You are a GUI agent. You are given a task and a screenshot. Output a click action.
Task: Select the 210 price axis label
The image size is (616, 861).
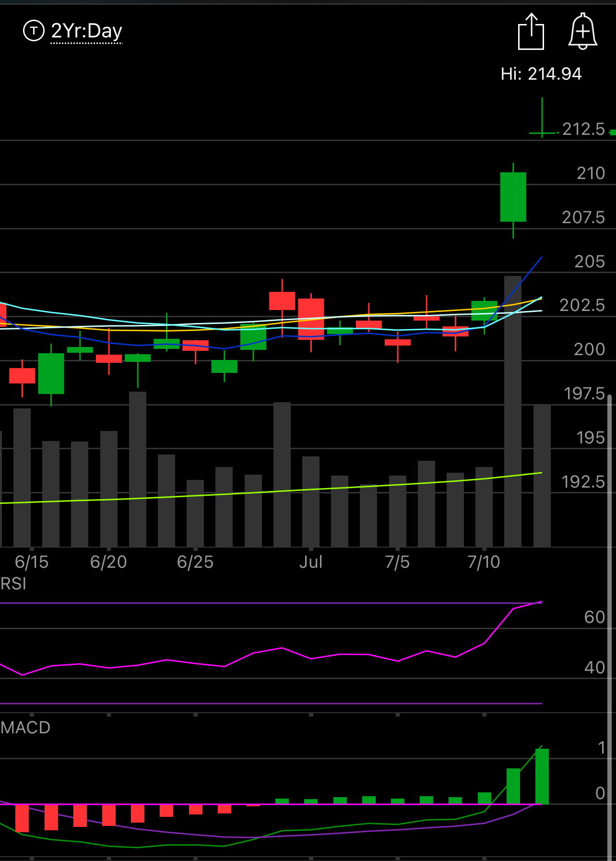pos(591,173)
